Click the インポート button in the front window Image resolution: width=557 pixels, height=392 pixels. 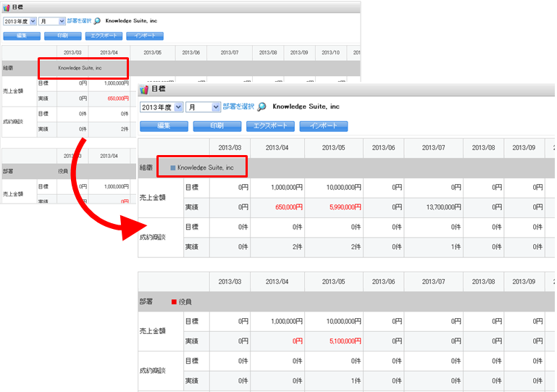pyautogui.click(x=323, y=126)
